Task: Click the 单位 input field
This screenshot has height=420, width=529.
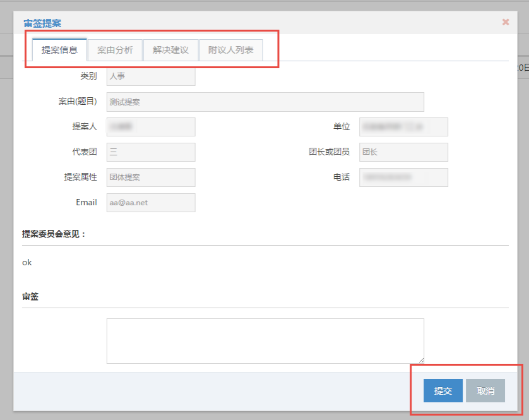Action: coord(403,127)
